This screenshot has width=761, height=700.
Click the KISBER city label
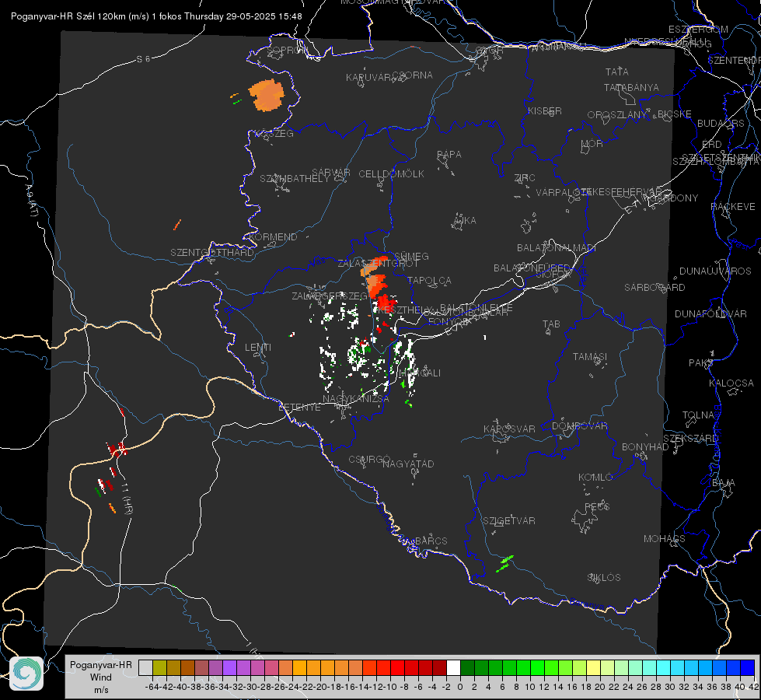[x=545, y=111]
